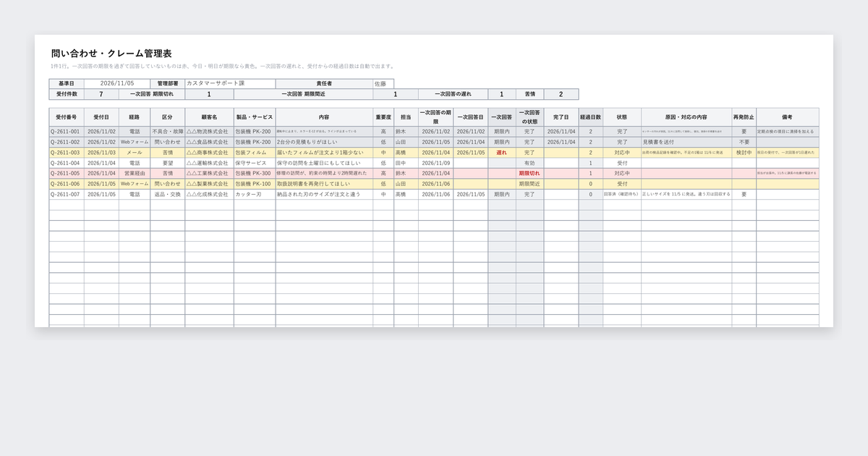Click the status cell "回答済（確認待ち）"
This screenshot has width=868, height=456.
(622, 195)
